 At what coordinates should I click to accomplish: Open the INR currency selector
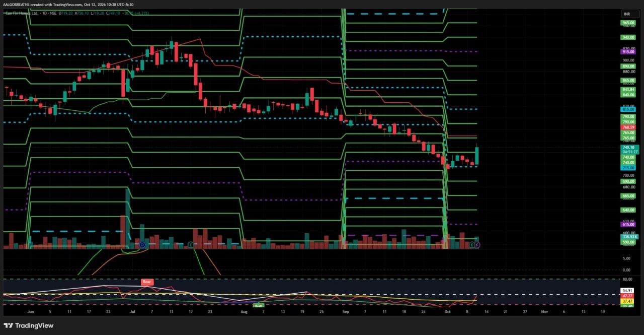click(x=627, y=14)
